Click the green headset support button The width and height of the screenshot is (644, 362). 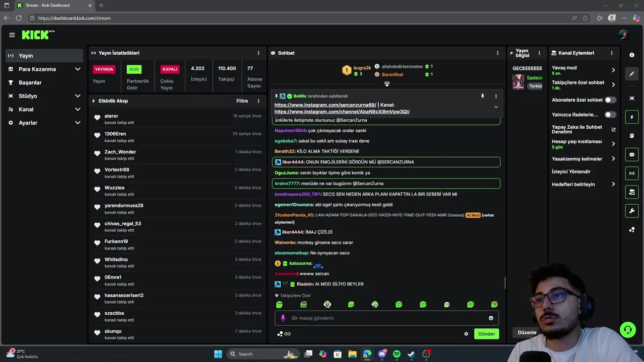(x=627, y=330)
